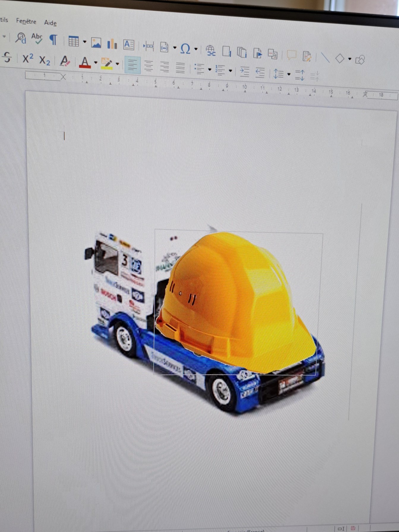The image size is (399, 532).
Task: Apply the red font color swatch
Action: (x=85, y=62)
